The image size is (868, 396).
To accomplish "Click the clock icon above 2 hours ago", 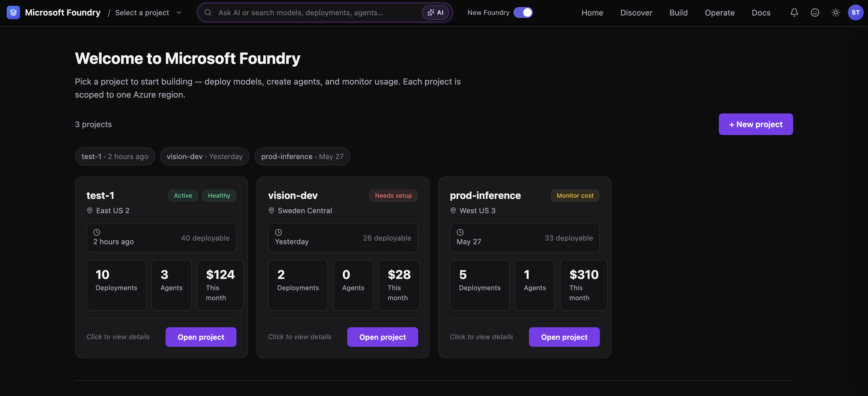I will coord(97,232).
